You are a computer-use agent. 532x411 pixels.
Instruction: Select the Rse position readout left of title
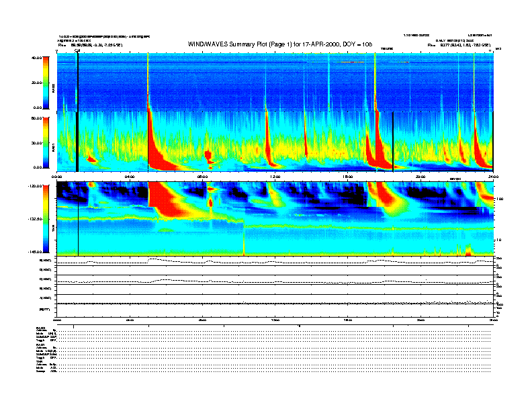[90, 45]
